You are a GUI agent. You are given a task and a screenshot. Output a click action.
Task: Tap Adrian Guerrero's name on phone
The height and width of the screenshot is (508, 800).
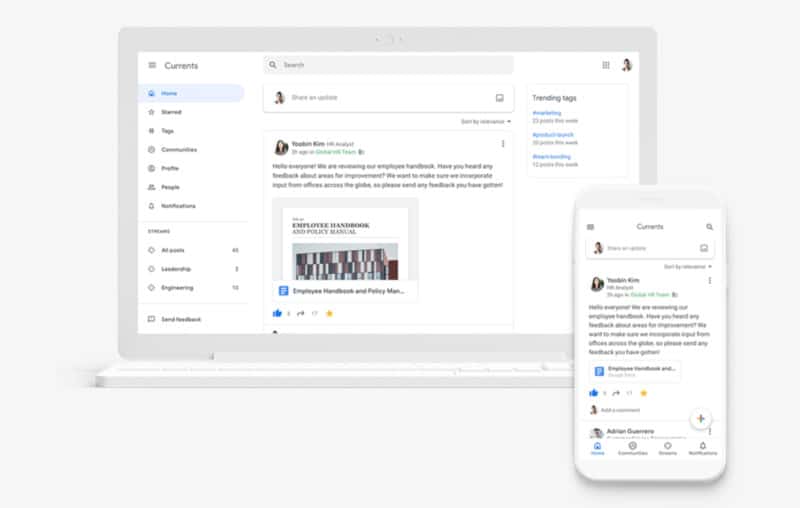tap(630, 431)
